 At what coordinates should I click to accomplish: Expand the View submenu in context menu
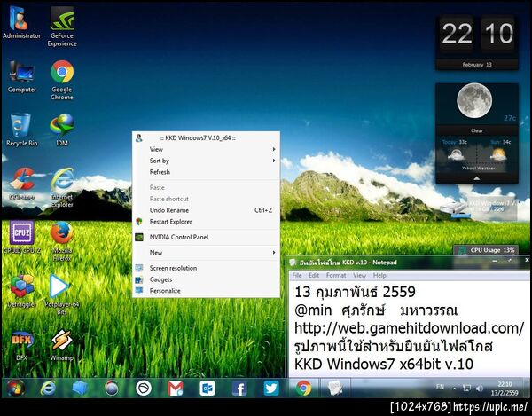click(207, 149)
